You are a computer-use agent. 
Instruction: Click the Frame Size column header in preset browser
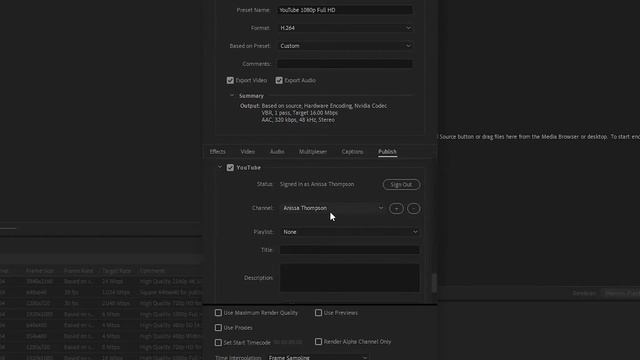[40, 271]
